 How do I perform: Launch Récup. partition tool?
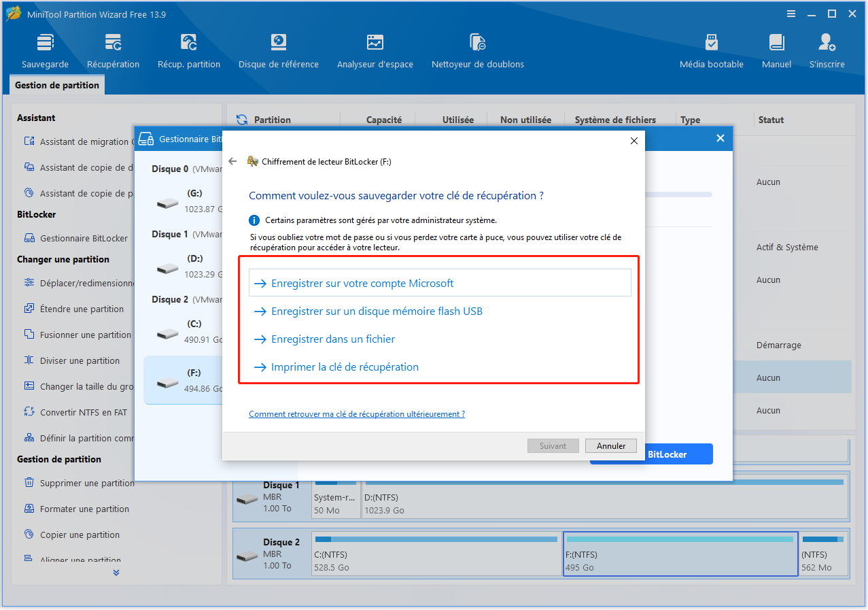[189, 51]
